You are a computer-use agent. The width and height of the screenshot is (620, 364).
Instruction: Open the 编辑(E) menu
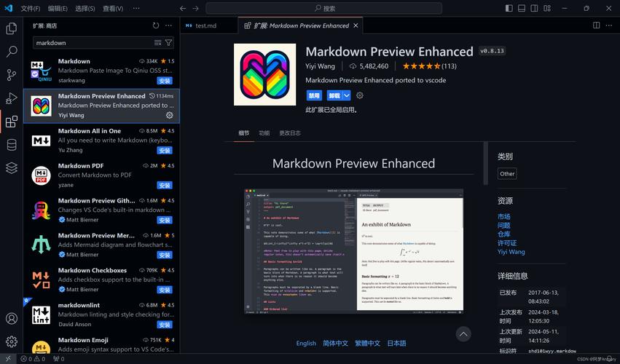pos(58,8)
